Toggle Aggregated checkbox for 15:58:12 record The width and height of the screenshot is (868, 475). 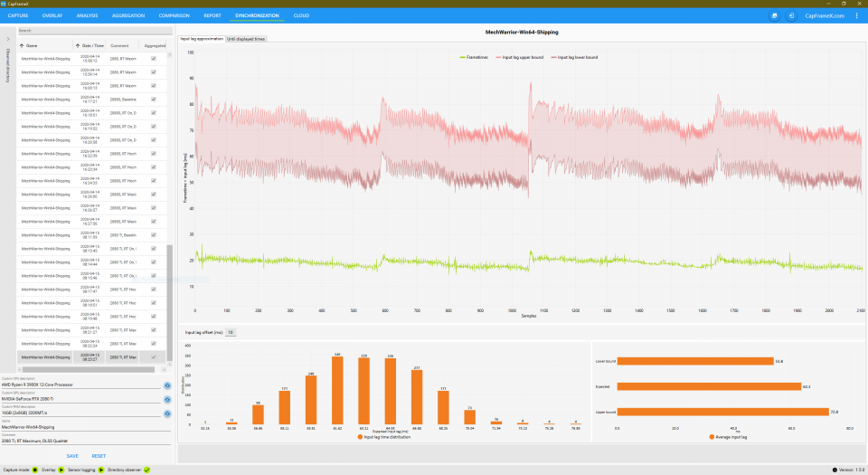(x=154, y=59)
